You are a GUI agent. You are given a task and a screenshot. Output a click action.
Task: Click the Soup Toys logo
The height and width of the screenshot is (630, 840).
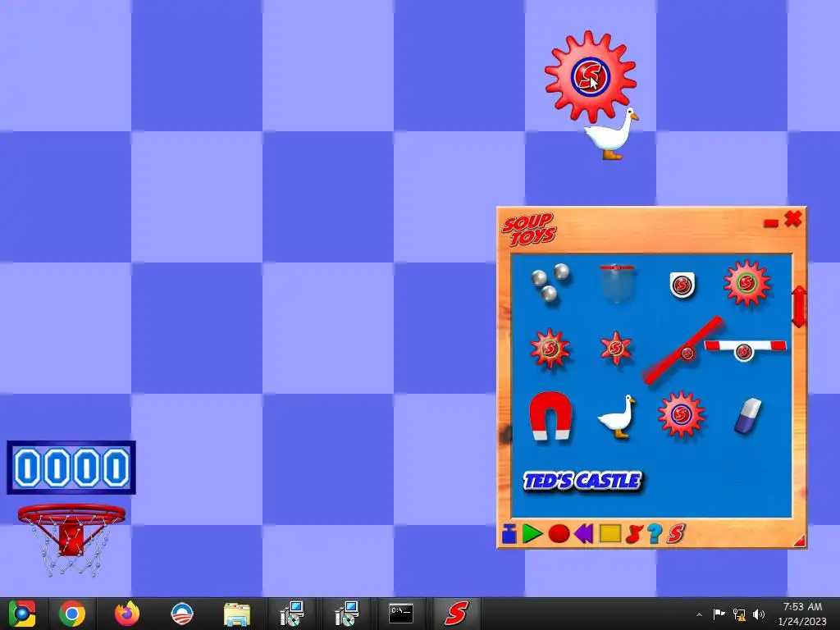tap(529, 230)
